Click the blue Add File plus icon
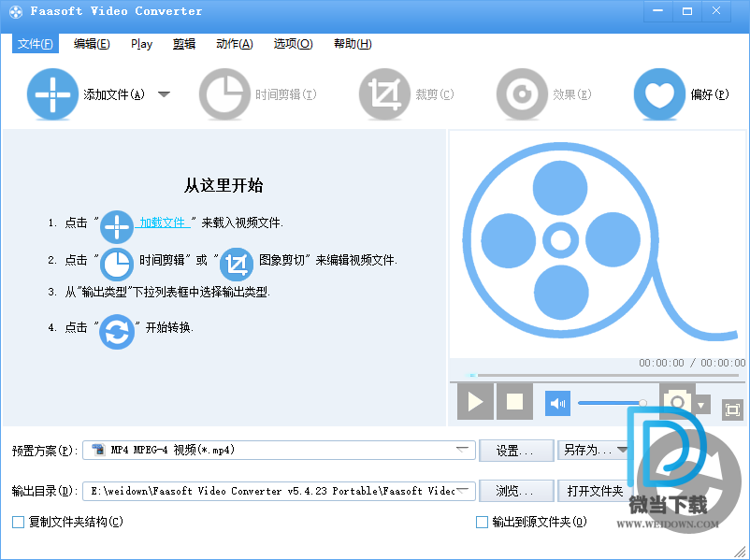The height and width of the screenshot is (560, 750). [x=52, y=94]
